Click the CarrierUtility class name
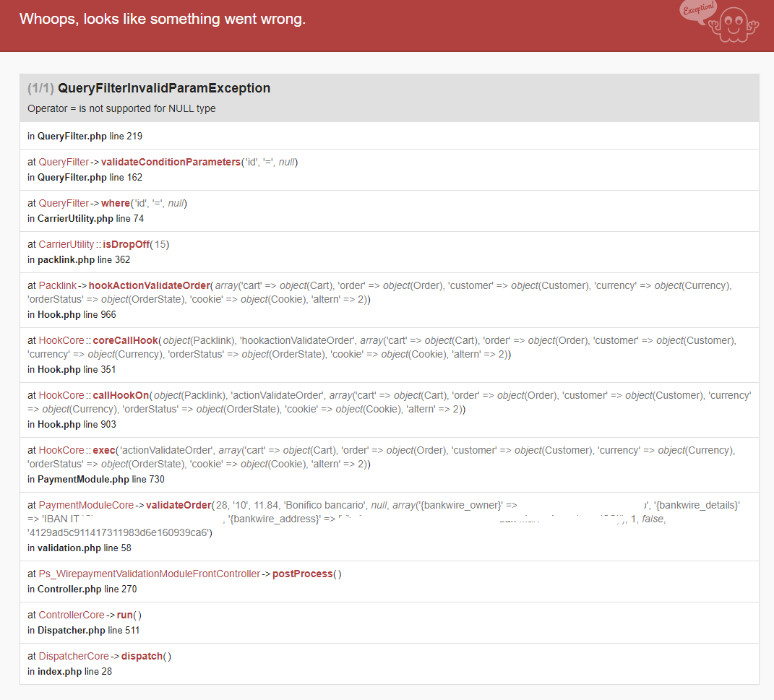The image size is (774, 700). click(x=66, y=245)
